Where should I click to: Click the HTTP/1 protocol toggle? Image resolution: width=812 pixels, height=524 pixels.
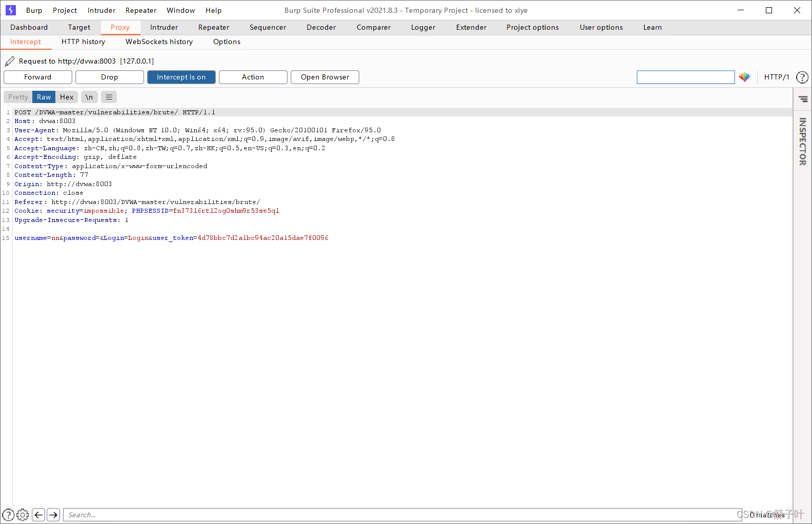click(777, 77)
